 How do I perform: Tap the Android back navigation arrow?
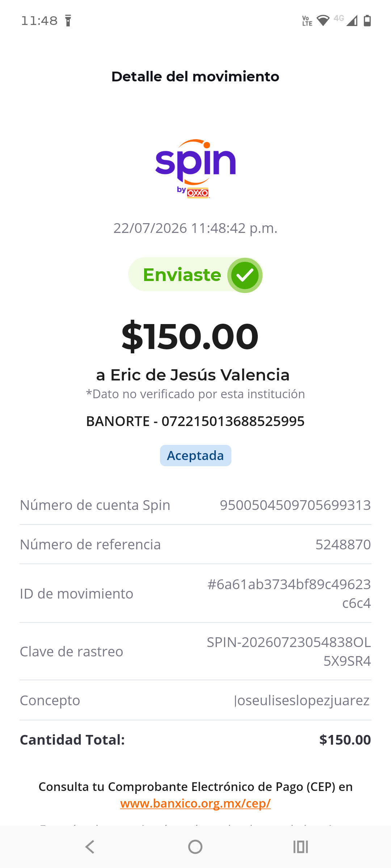pos(90,847)
